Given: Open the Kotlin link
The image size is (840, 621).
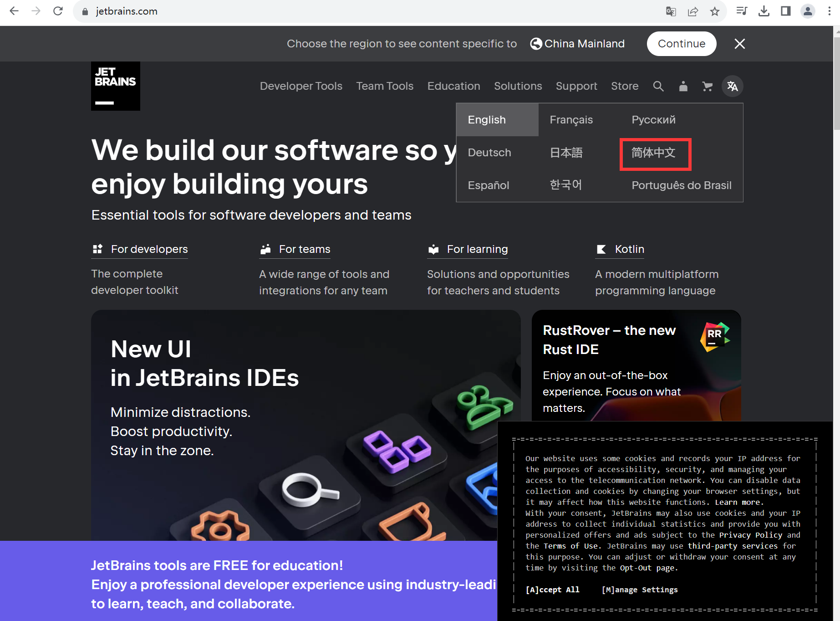Looking at the screenshot, I should pyautogui.click(x=630, y=249).
